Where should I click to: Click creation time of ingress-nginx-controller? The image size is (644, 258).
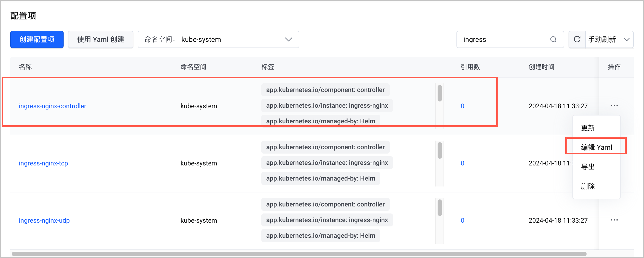(x=558, y=106)
